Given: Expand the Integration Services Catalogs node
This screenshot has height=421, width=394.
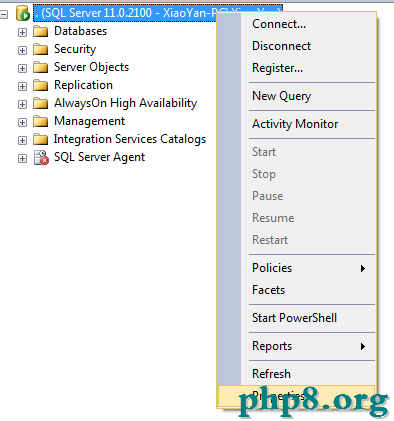Looking at the screenshot, I should [22, 140].
